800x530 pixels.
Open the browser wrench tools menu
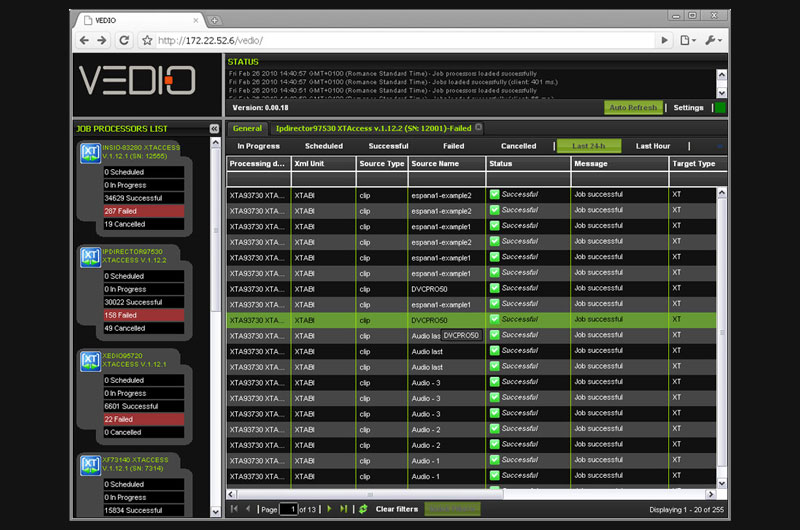[x=713, y=40]
